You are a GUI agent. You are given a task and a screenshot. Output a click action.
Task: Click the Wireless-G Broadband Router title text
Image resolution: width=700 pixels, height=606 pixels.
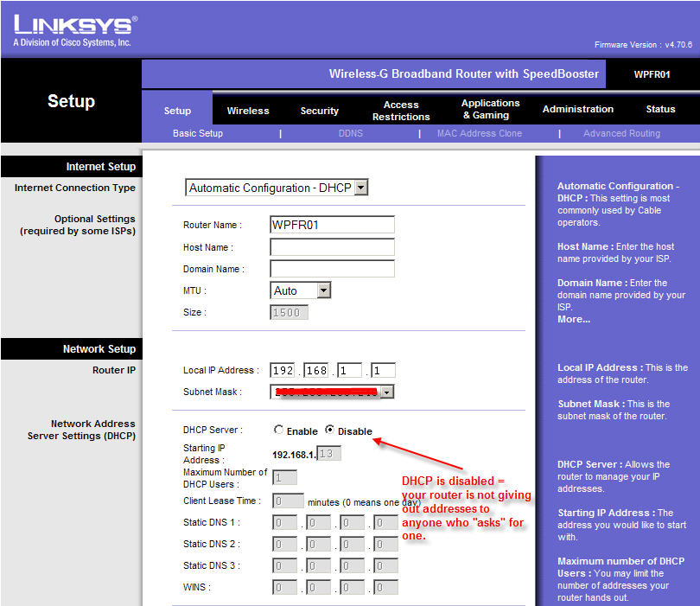464,73
